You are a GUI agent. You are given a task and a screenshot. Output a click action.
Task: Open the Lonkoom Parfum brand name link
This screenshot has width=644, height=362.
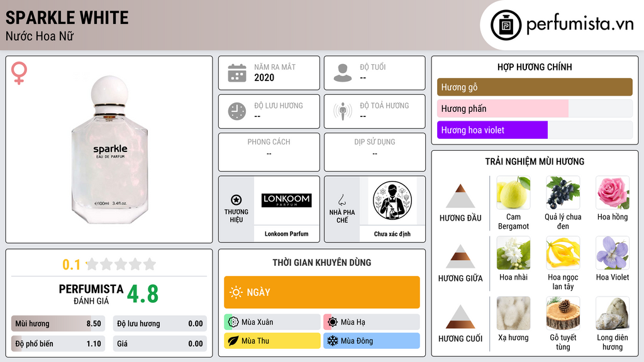tap(286, 234)
